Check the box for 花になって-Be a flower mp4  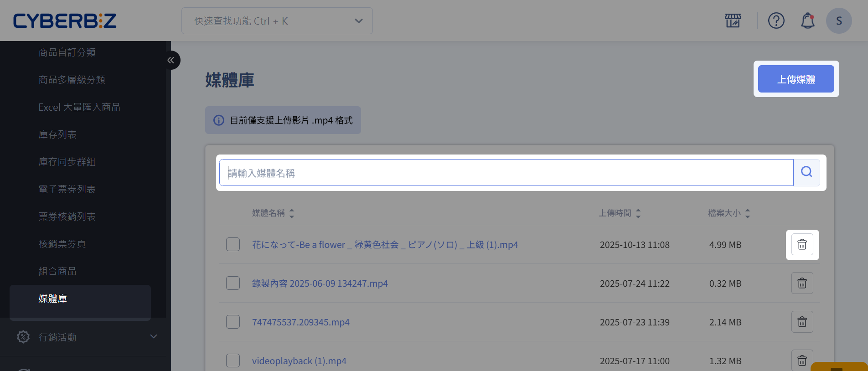pyautogui.click(x=233, y=244)
